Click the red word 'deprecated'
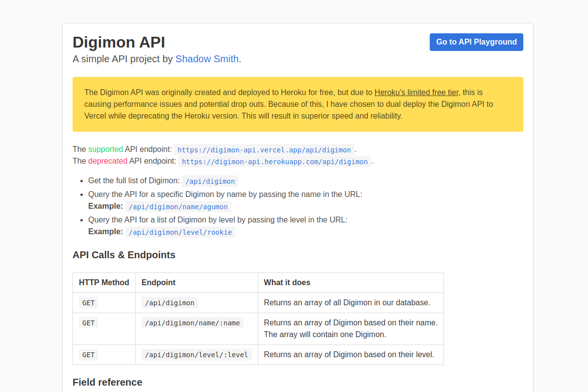The width and height of the screenshot is (588, 392). (x=108, y=161)
